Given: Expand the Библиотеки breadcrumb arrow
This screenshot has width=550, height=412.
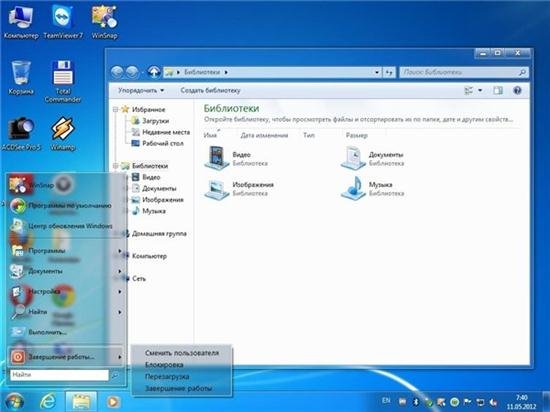Looking at the screenshot, I should (x=226, y=72).
